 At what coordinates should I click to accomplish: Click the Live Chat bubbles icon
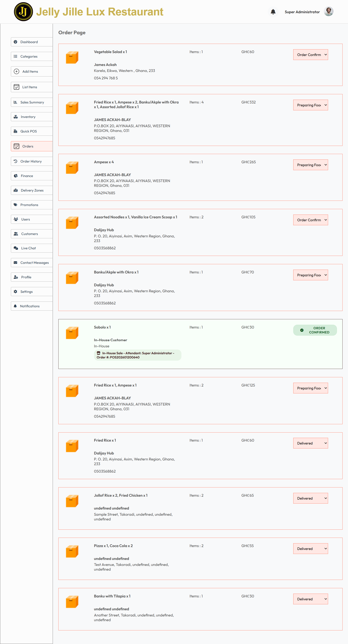[16, 248]
